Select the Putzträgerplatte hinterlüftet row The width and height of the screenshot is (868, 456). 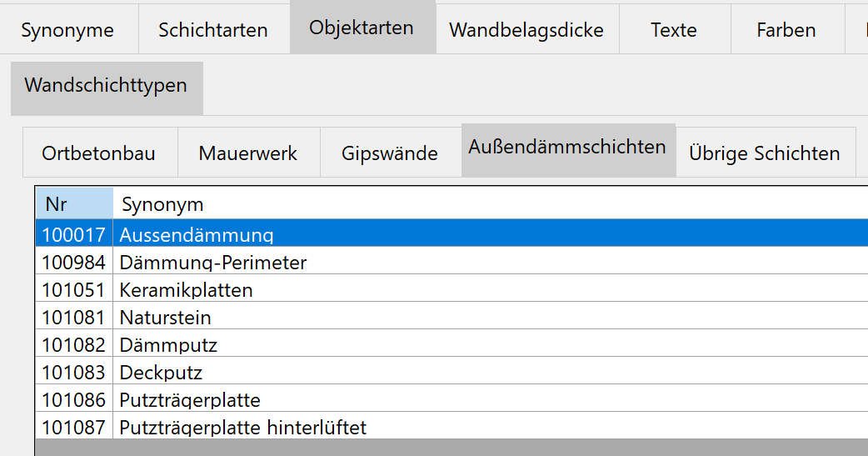[451, 425]
